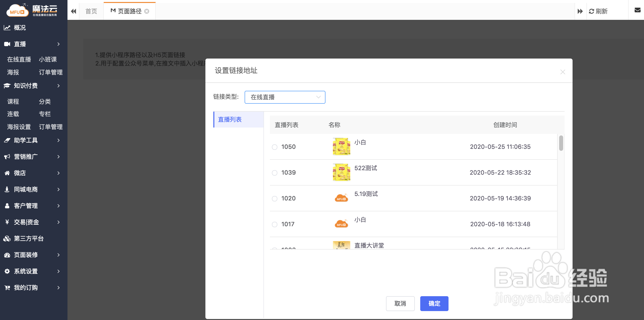Close the 设置链接地址 dialog
Image resolution: width=644 pixels, height=320 pixels.
click(x=562, y=72)
